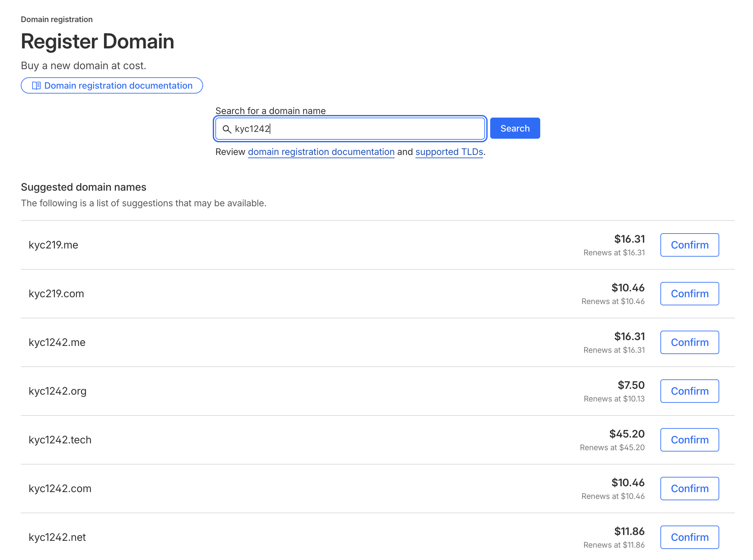This screenshot has height=560, width=753.
Task: Confirm purchase of kyc219.com
Action: [x=689, y=294]
